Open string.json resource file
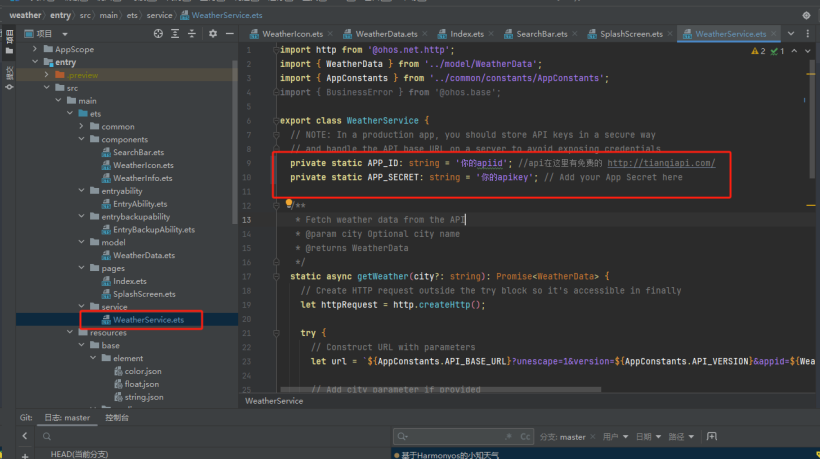The height and width of the screenshot is (459, 820). click(144, 397)
